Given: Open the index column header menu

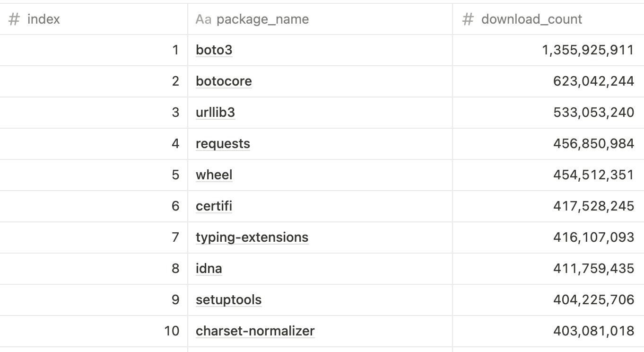Looking at the screenshot, I should tap(44, 19).
